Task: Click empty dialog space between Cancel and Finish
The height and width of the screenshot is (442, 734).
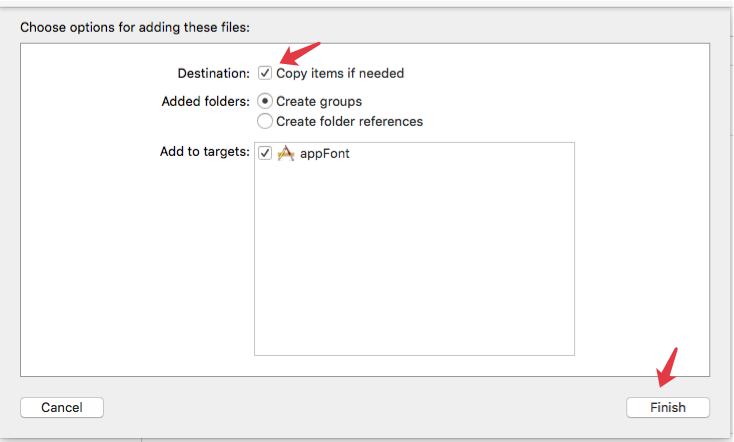Action: coord(360,407)
